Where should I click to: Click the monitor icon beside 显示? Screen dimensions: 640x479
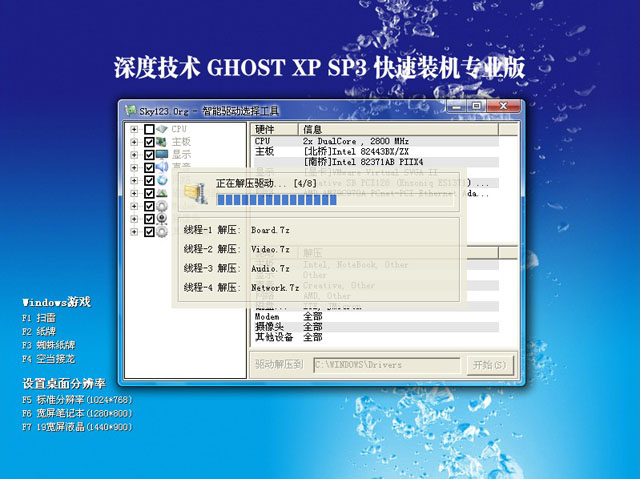point(162,155)
